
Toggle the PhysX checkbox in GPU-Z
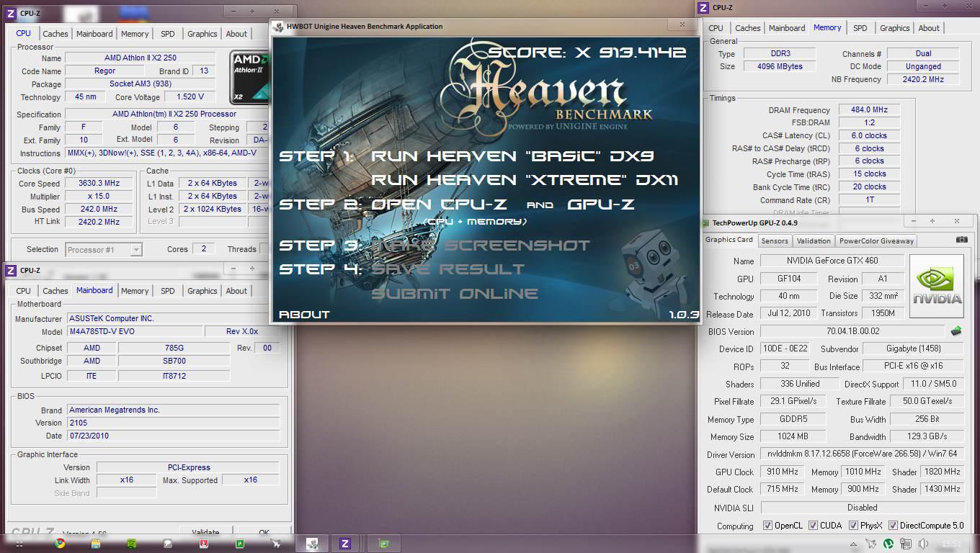(853, 526)
